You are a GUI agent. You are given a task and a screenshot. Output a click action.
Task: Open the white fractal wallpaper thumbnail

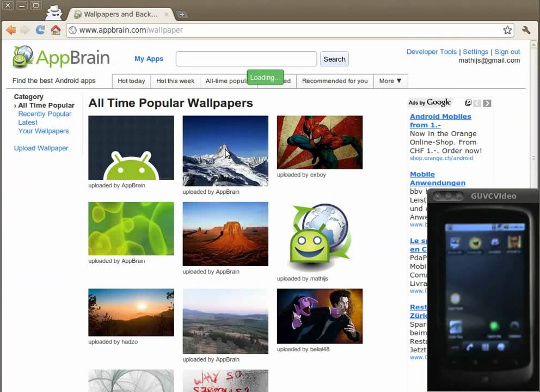pos(131,381)
